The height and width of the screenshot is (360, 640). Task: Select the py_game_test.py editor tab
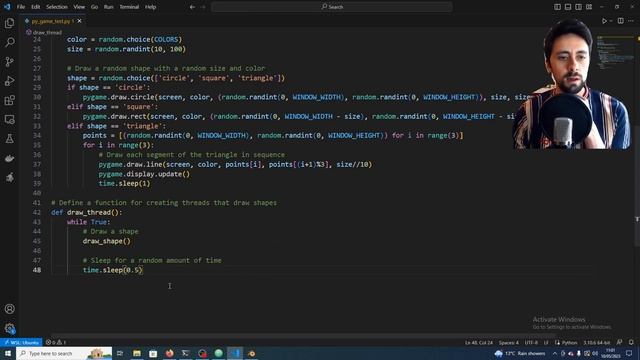(x=53, y=21)
